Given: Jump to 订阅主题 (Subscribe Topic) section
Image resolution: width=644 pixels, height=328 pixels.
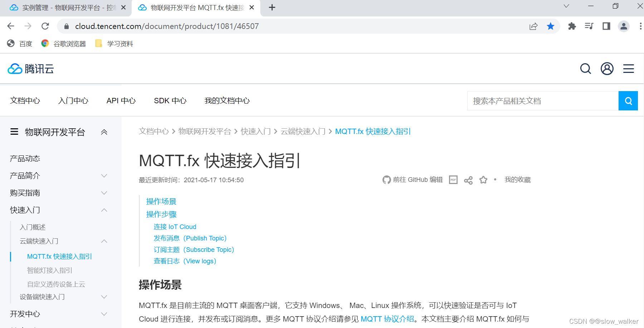Looking at the screenshot, I should click(194, 250).
